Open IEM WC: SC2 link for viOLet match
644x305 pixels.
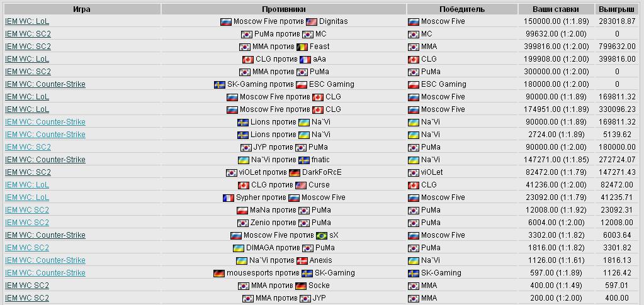coord(28,172)
